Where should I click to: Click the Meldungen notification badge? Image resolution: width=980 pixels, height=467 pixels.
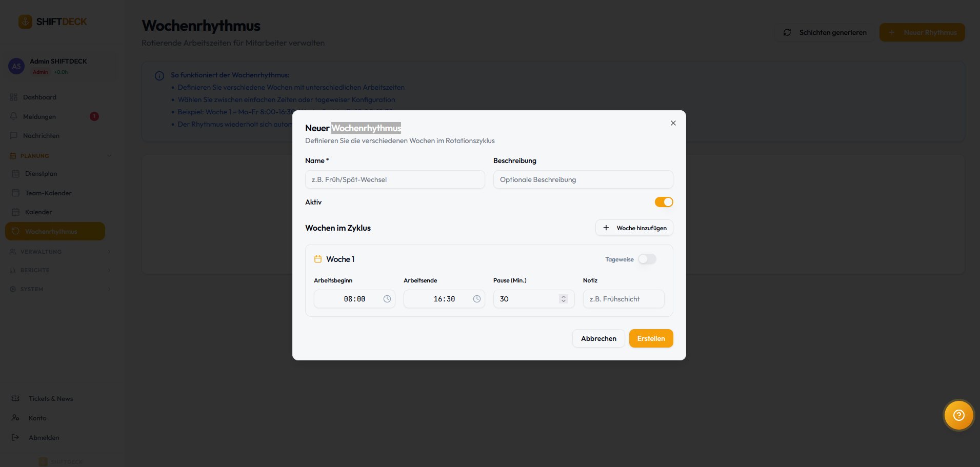(94, 116)
